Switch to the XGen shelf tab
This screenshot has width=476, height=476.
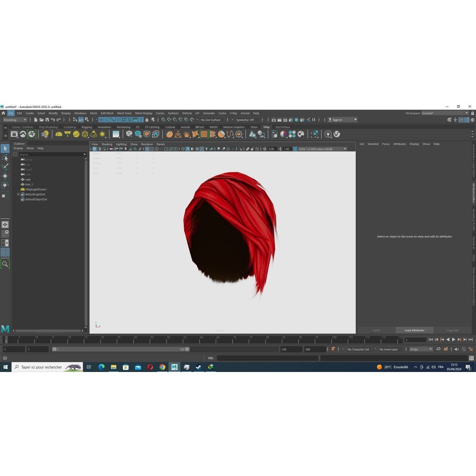click(254, 127)
